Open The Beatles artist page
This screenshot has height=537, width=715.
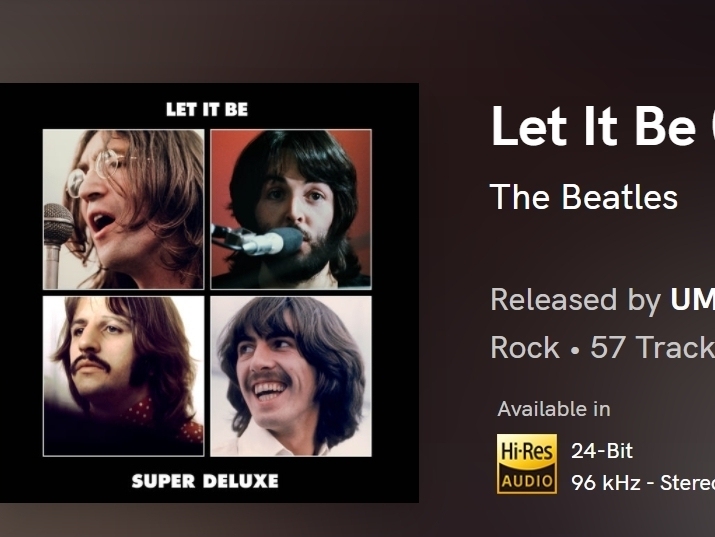(x=584, y=197)
